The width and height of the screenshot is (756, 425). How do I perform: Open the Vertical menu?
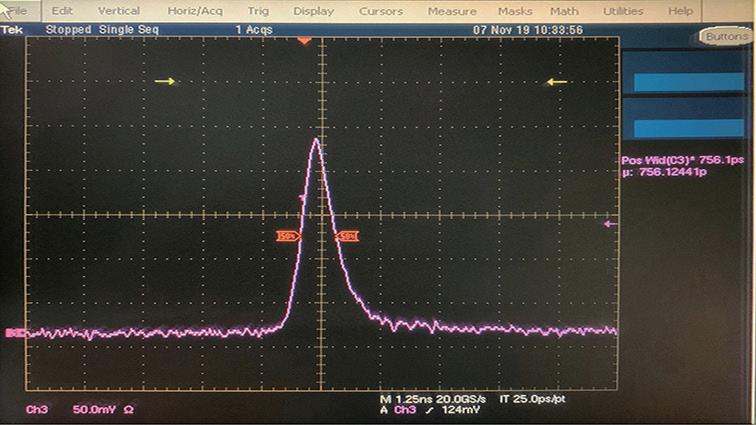pos(118,10)
